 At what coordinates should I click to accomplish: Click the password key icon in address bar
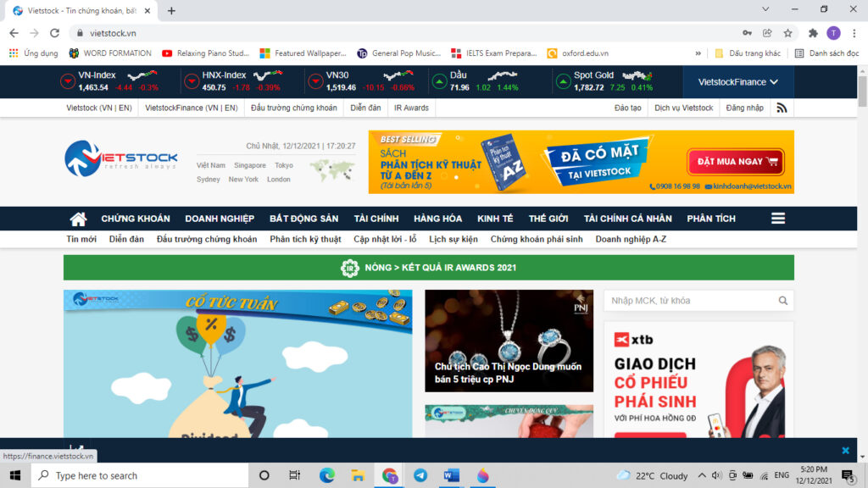[x=747, y=33]
